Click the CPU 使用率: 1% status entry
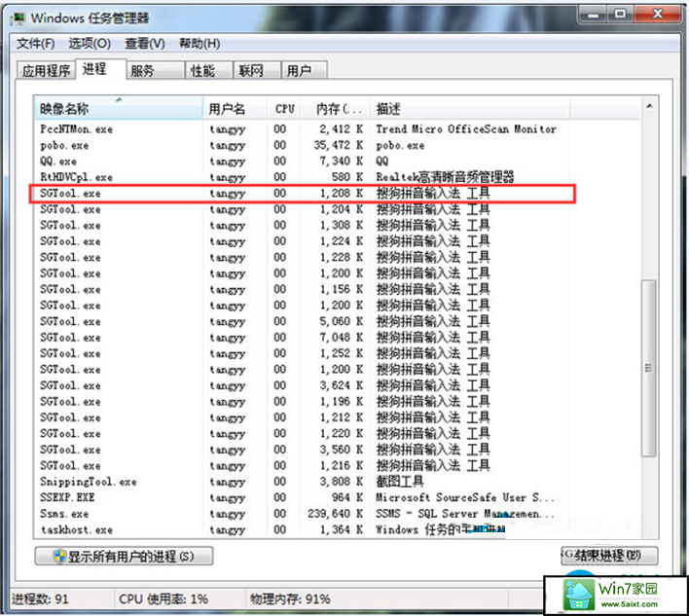The image size is (689, 616). pyautogui.click(x=163, y=599)
